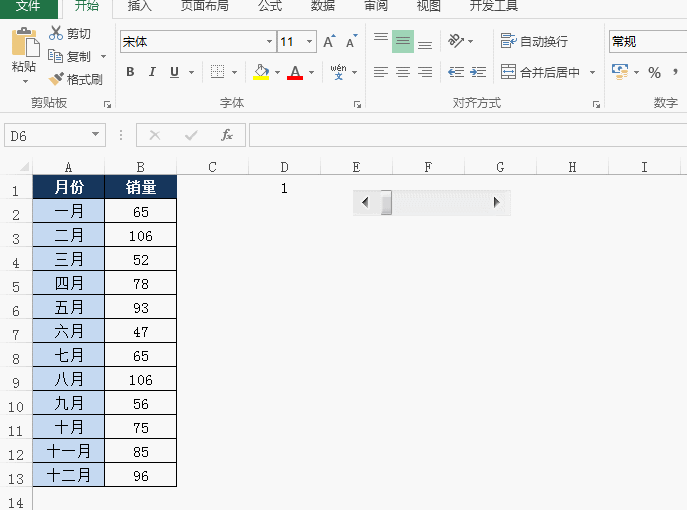The height and width of the screenshot is (510, 687).
Task: Toggle wrap text 自动换行
Action: click(x=534, y=42)
